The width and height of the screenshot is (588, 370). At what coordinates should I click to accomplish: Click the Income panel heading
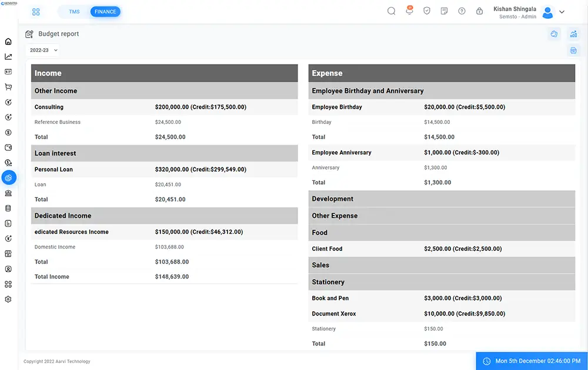coord(164,73)
